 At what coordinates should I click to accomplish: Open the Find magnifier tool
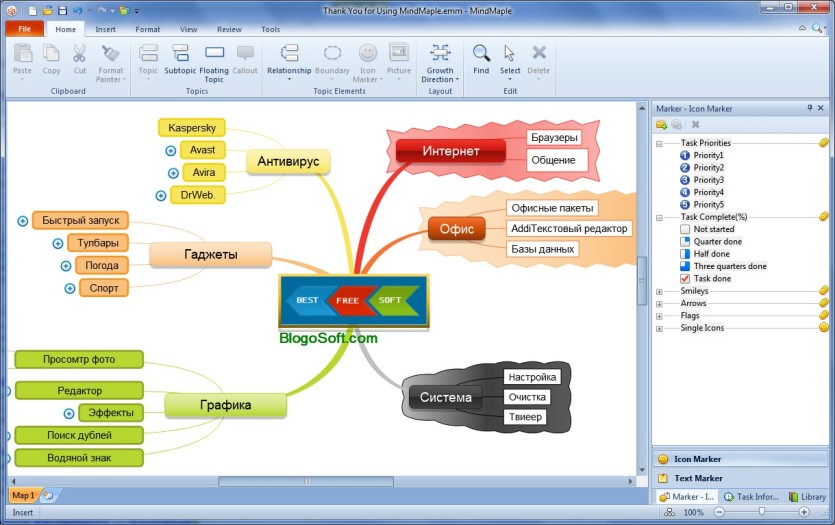pyautogui.click(x=481, y=53)
